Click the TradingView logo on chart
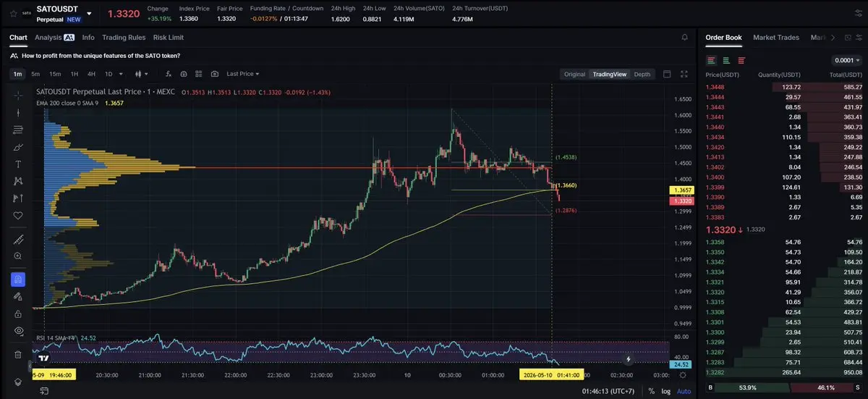This screenshot has height=399, width=868. pyautogui.click(x=44, y=358)
